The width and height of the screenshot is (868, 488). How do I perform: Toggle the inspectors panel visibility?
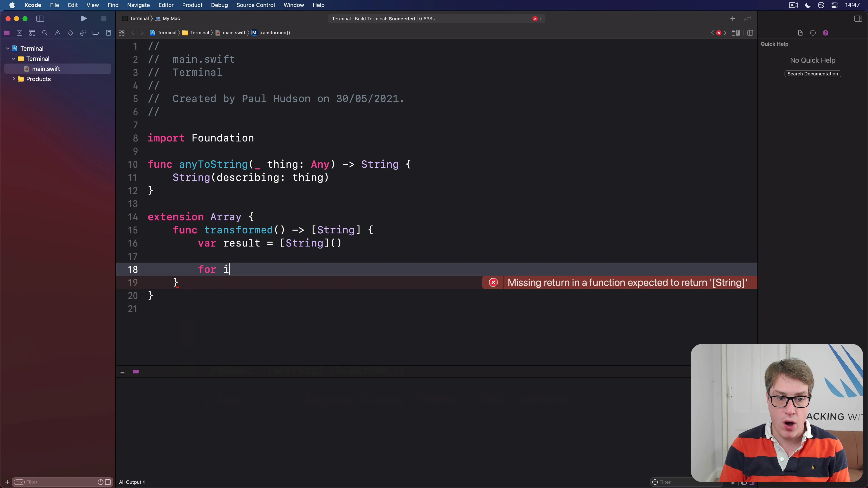(x=858, y=19)
